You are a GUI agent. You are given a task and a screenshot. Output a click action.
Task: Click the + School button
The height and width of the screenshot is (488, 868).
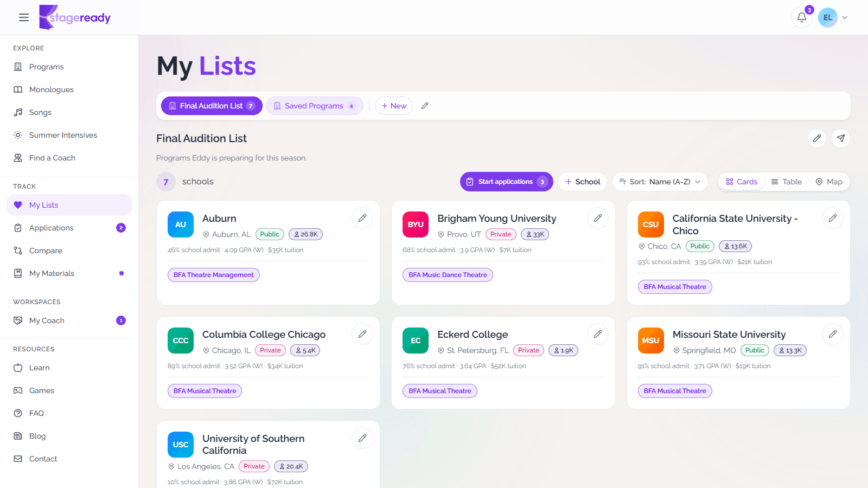(x=583, y=182)
